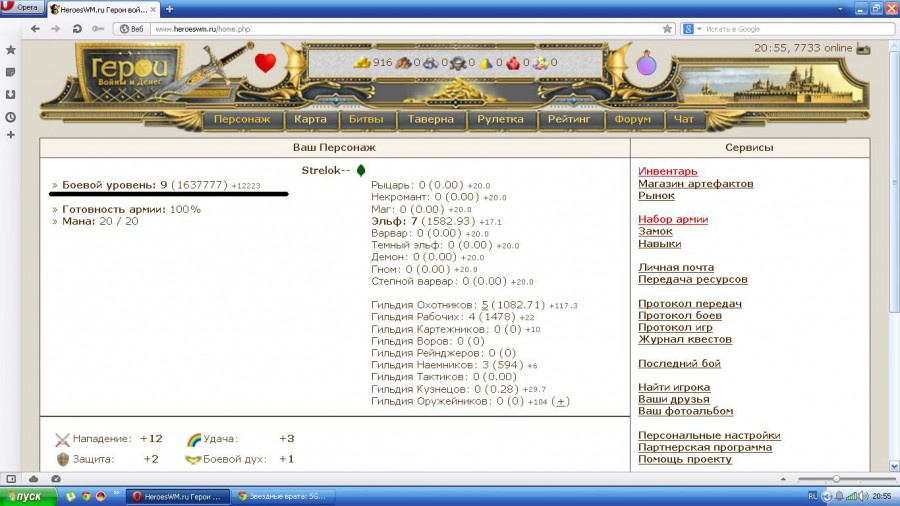
Task: Open the Карта navigation menu
Action: click(x=311, y=119)
